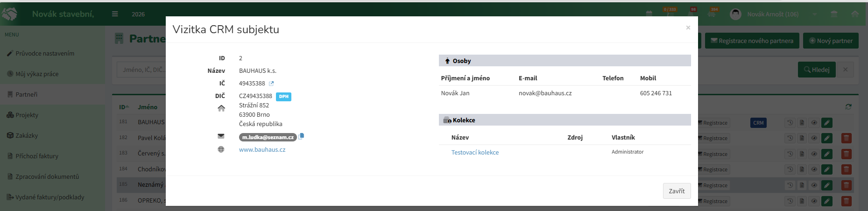Click the eye icon in row 183
This screenshot has width=868, height=211.
click(814, 154)
